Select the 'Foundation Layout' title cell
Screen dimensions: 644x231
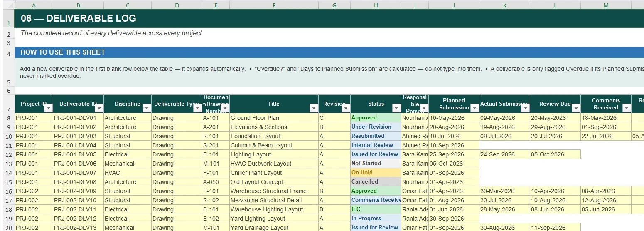pyautogui.click(x=274, y=136)
